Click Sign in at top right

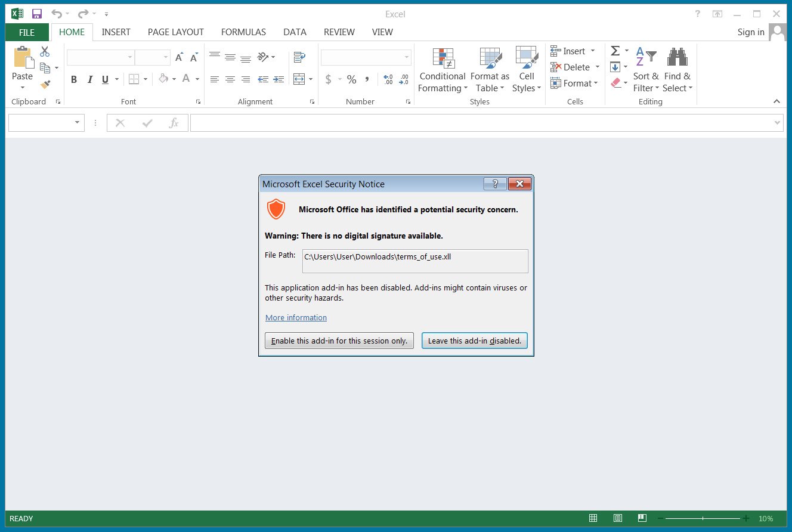pos(751,32)
